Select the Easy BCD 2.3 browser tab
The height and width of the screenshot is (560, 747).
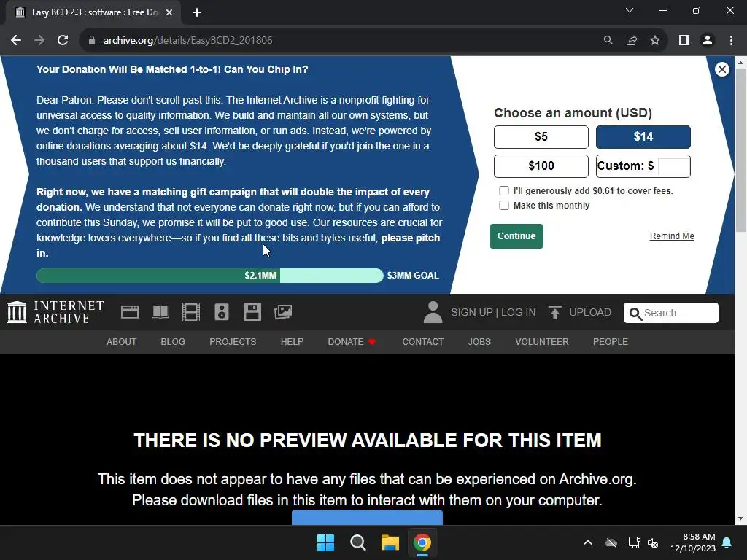tap(93, 12)
